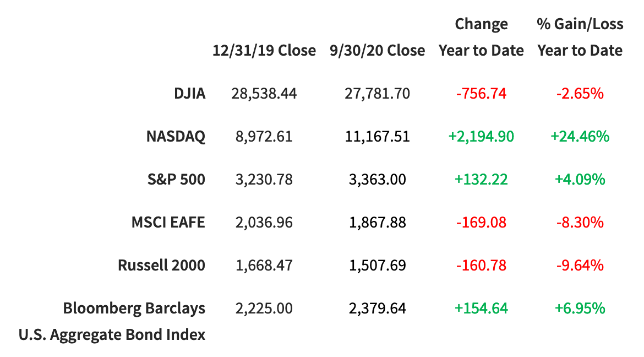This screenshot has width=644, height=357.
Task: Select DJIA 12/31/19 close value 28,538.44
Action: point(264,94)
